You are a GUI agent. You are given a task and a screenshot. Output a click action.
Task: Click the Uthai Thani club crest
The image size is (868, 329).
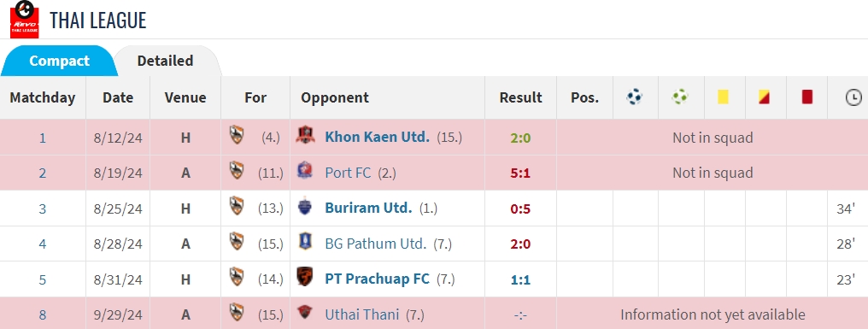[x=304, y=313]
